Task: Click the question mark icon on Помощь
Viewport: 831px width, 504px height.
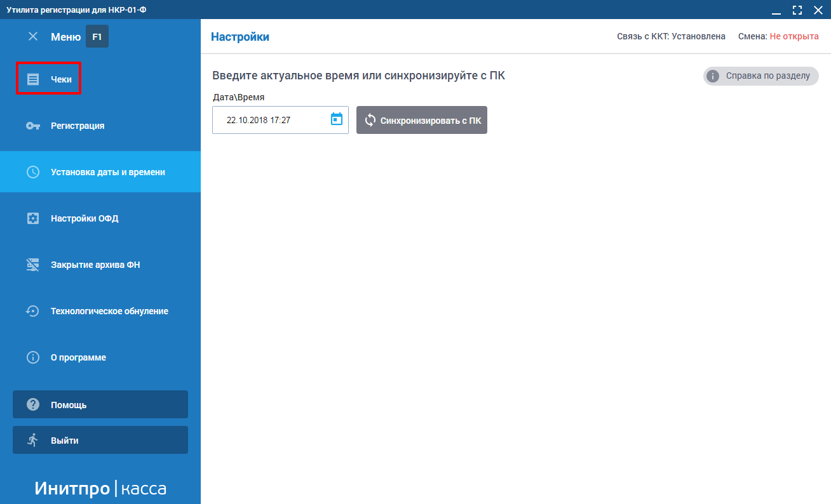Action: 33,404
